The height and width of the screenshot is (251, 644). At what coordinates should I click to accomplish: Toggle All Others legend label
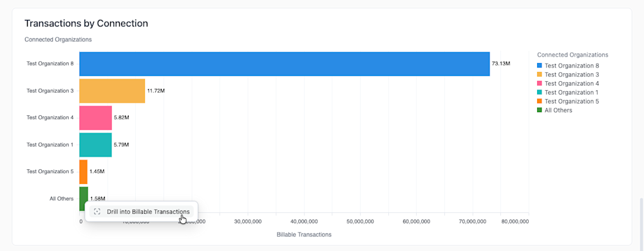(x=558, y=110)
